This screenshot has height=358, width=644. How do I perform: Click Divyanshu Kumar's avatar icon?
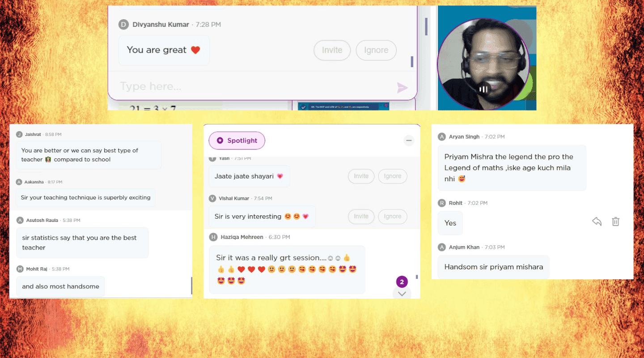(123, 25)
